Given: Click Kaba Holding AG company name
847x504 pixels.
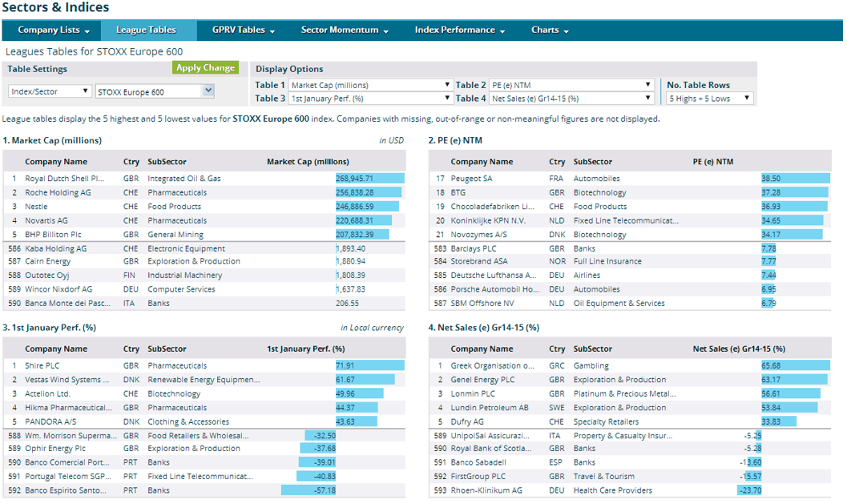Looking at the screenshot, I should coord(55,248).
